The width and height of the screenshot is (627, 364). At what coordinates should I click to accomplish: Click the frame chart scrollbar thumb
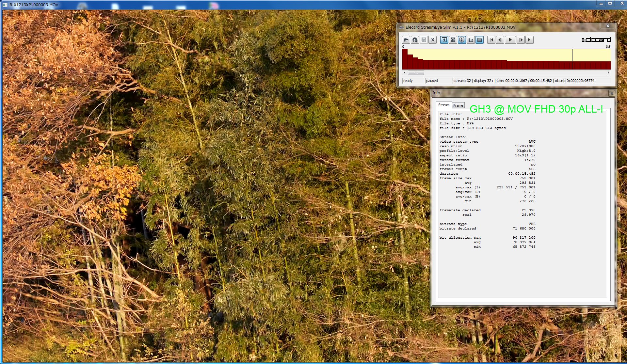416,72
